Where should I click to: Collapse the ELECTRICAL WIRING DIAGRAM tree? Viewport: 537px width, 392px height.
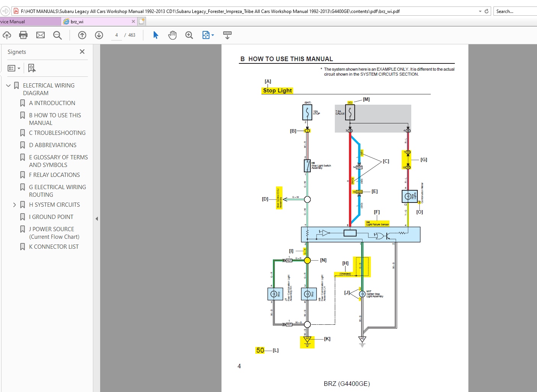point(8,86)
